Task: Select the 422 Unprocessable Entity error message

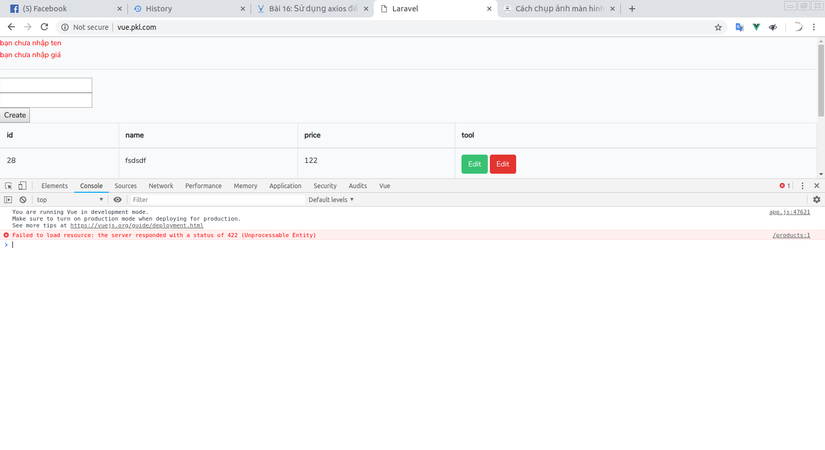Action: pos(164,235)
